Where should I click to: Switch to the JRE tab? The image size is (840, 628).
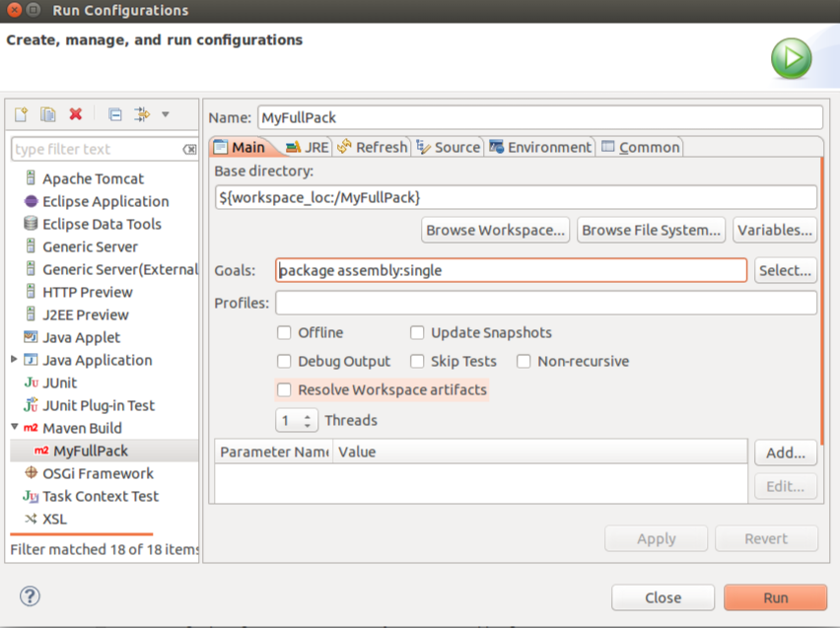pyautogui.click(x=307, y=147)
